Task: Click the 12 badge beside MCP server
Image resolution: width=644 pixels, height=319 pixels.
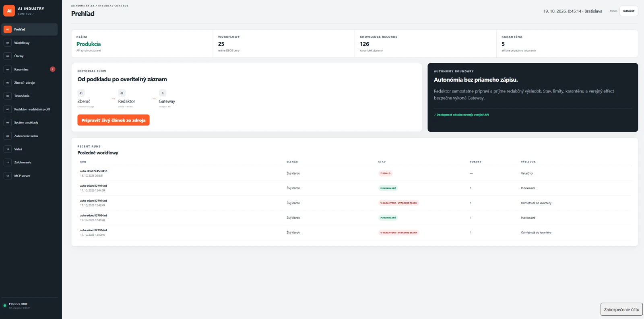Action: point(7,176)
